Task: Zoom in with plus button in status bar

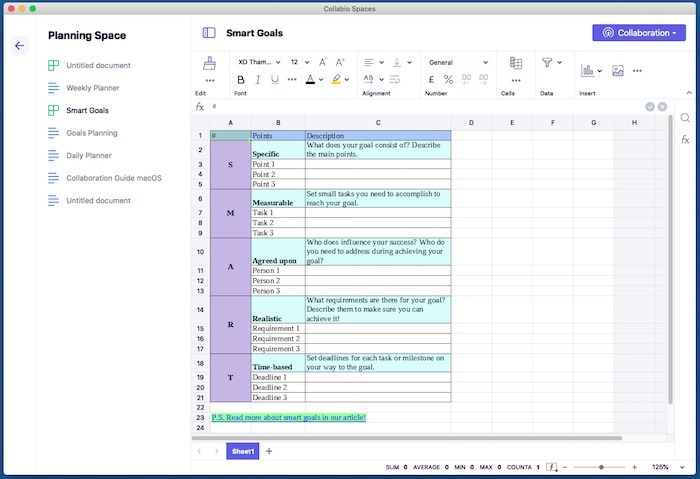Action: 634,467
